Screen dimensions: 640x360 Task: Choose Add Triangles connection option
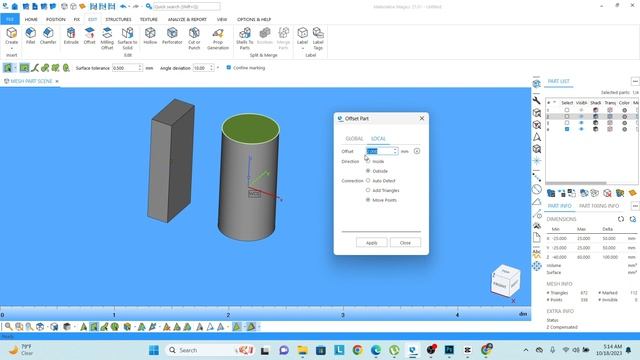pyautogui.click(x=368, y=190)
